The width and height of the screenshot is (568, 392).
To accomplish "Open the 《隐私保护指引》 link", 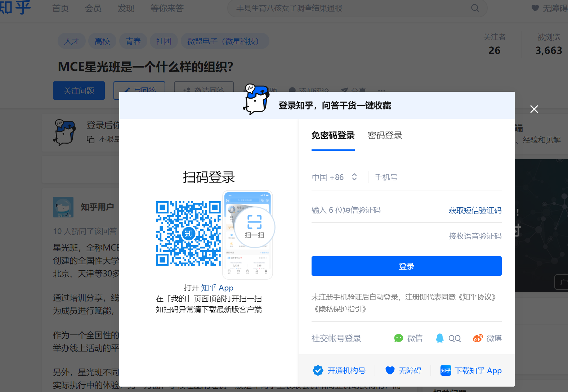I will click(340, 309).
